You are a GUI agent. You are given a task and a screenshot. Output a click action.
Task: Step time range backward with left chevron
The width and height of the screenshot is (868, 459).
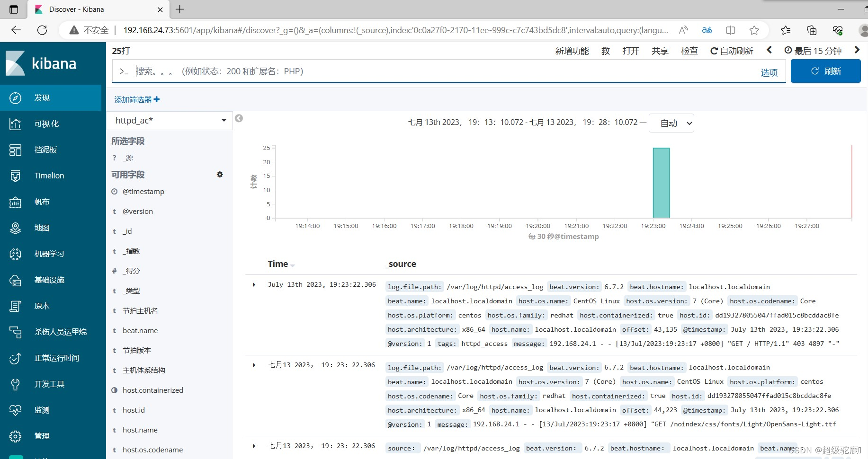pos(769,50)
